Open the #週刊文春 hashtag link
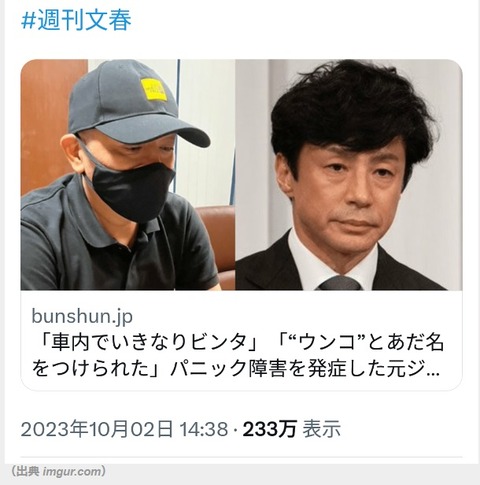Viewport: 480px width, 485px height. click(x=76, y=20)
